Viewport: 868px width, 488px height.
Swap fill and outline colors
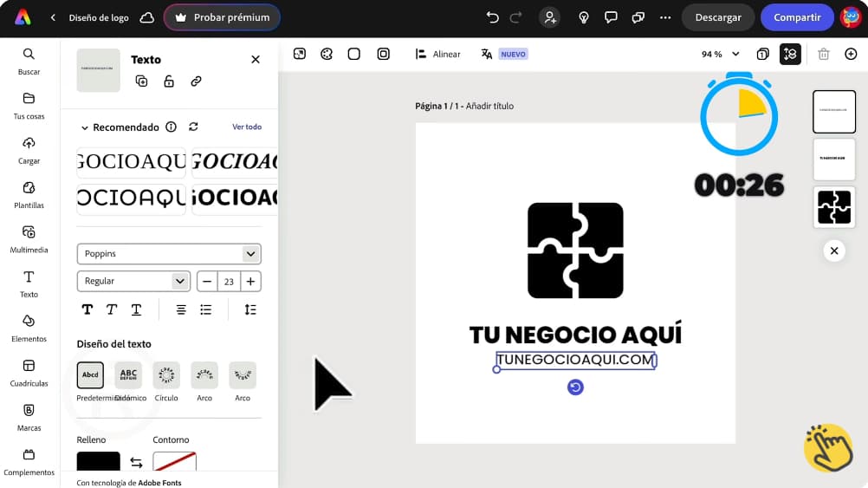pos(136,462)
